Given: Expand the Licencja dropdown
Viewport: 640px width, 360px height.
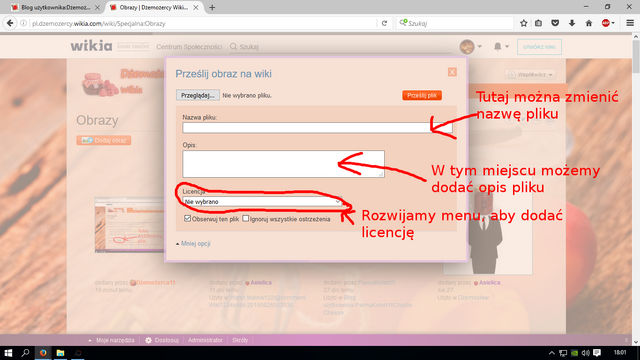Looking at the screenshot, I should (262, 202).
